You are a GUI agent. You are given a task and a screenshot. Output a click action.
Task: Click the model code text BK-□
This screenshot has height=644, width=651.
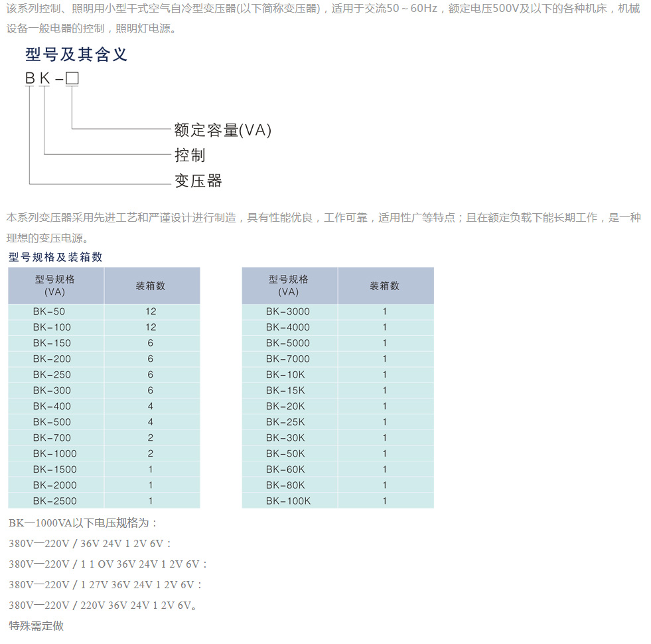coord(52,78)
